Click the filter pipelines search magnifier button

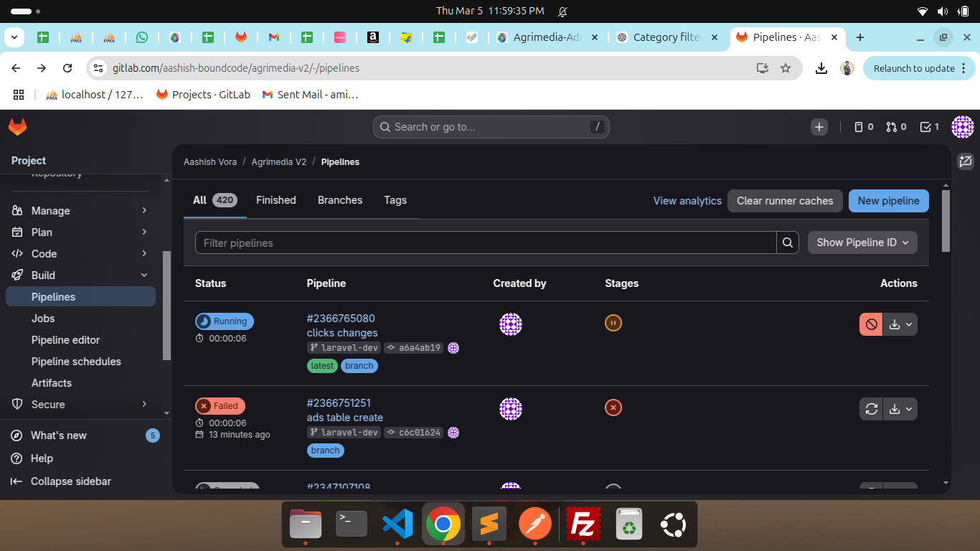point(788,242)
